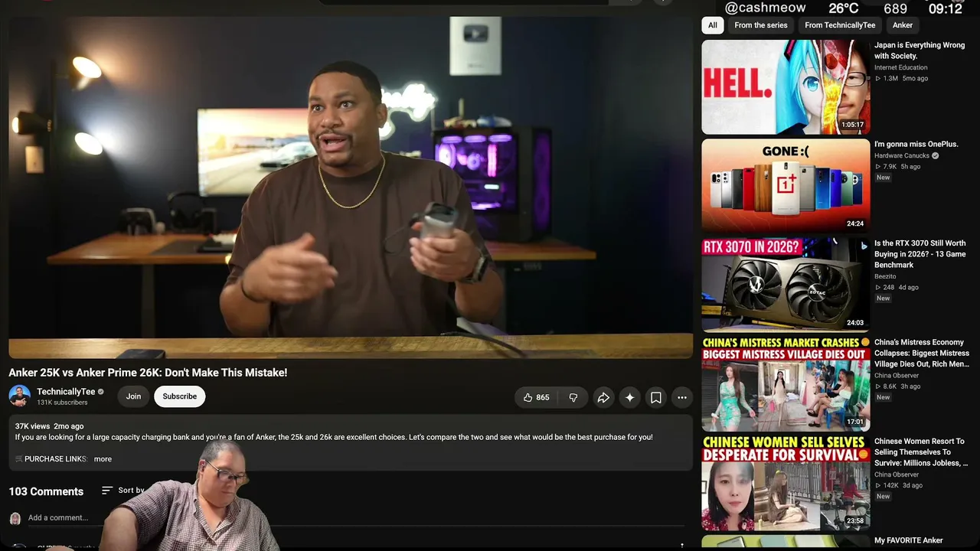This screenshot has height=551, width=980.
Task: Click the verified badge next to TechnicallyTee
Action: point(100,392)
